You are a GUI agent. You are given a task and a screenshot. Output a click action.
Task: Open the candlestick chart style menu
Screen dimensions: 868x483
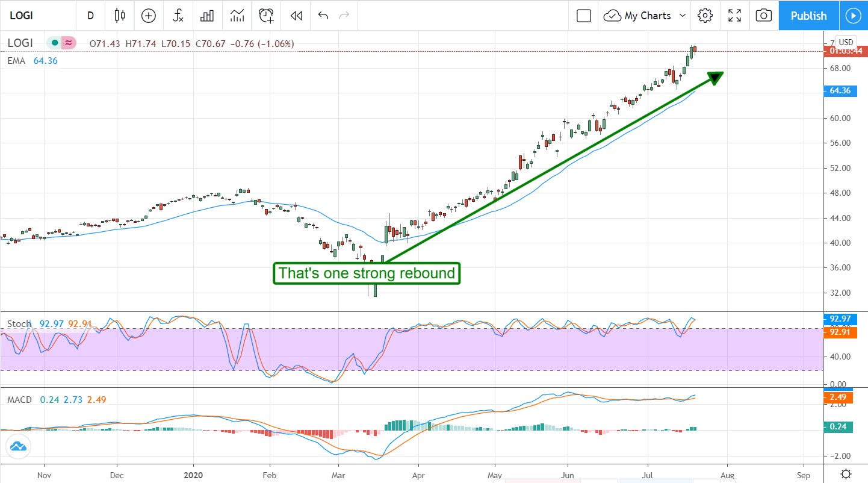119,16
